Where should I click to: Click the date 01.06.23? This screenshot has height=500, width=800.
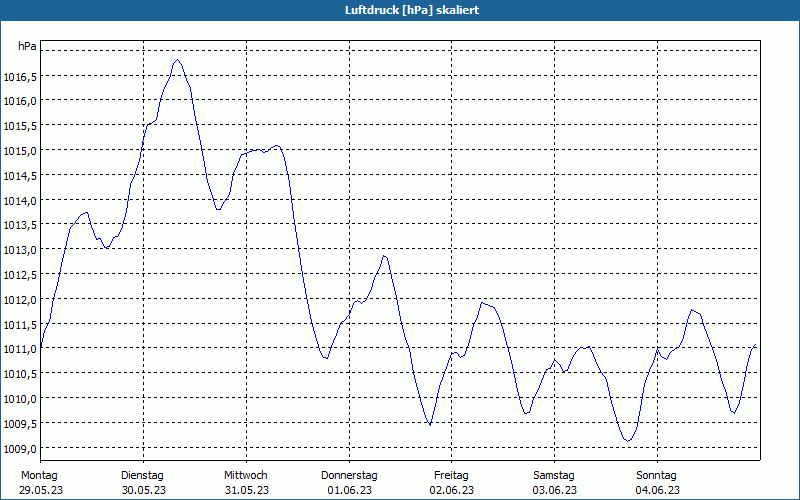pyautogui.click(x=349, y=490)
